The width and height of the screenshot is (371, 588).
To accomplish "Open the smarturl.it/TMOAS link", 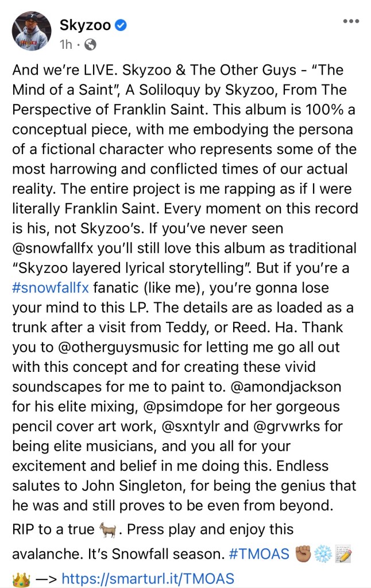I will [148, 578].
